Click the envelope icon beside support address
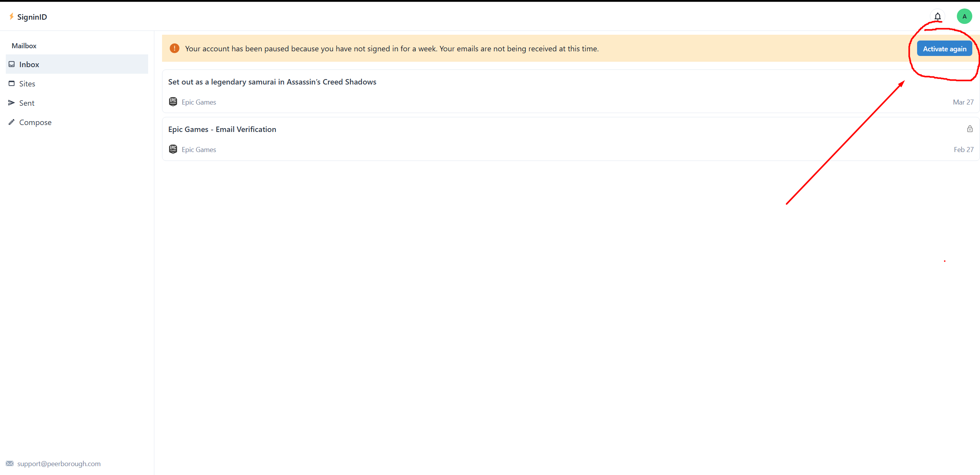This screenshot has width=980, height=475. pyautogui.click(x=10, y=463)
